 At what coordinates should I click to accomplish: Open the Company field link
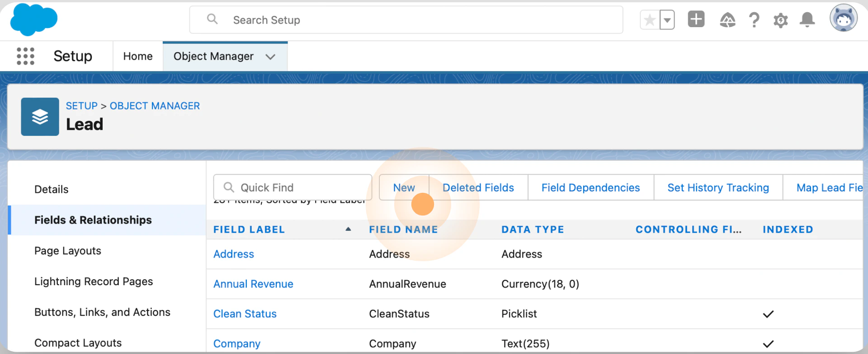coord(237,344)
